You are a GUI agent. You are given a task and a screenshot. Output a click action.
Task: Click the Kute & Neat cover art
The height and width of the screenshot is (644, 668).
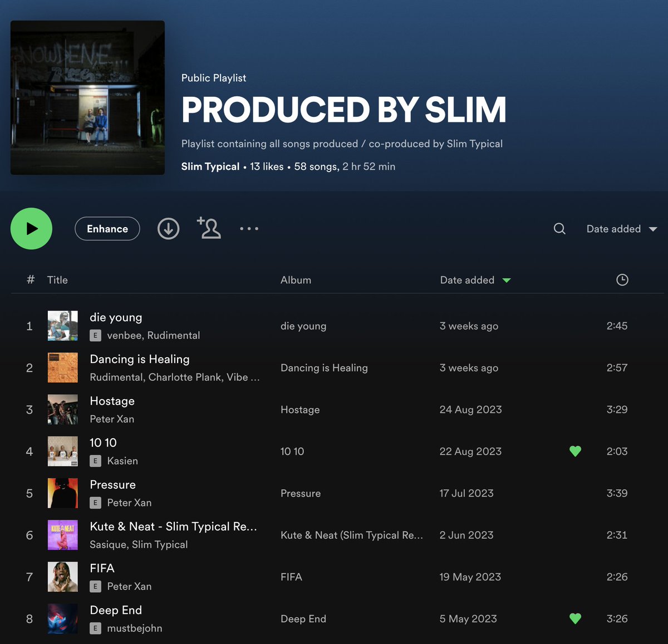click(63, 535)
